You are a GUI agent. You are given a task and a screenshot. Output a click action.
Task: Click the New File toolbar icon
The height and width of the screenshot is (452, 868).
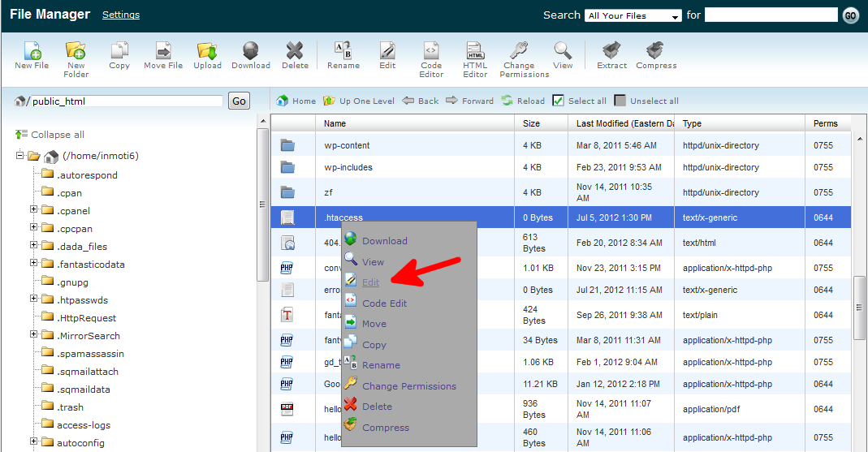pos(32,52)
